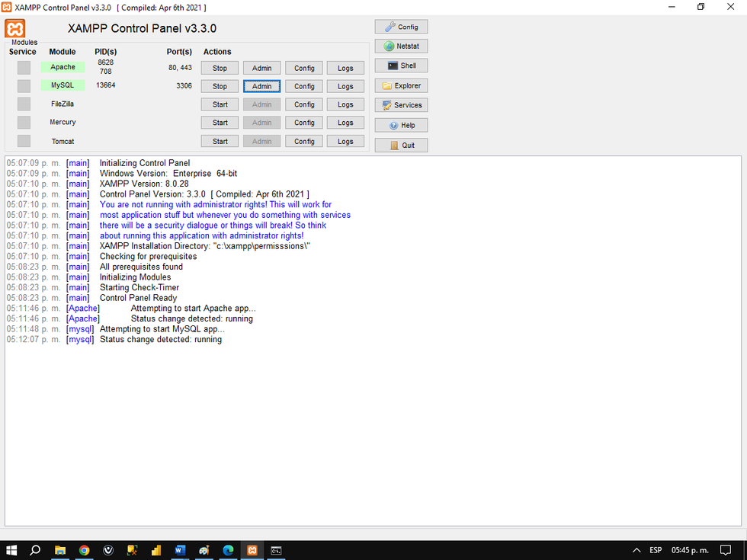747x560 pixels.
Task: Stop the MySQL module
Action: coord(220,86)
